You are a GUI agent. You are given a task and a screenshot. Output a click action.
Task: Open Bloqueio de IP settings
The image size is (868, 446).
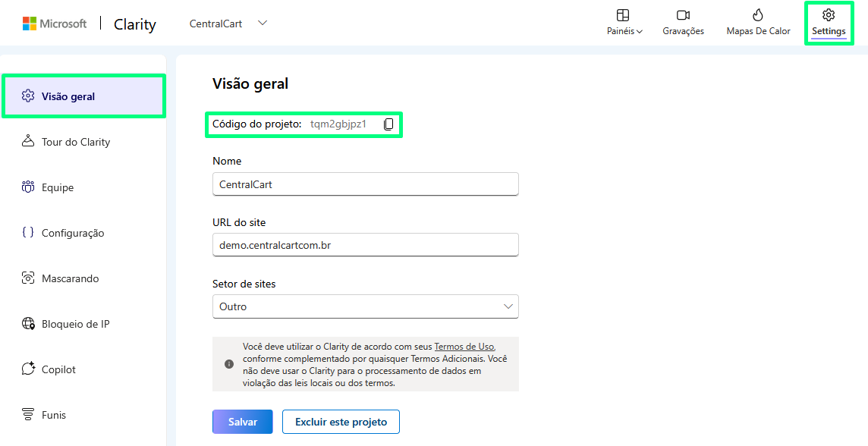(72, 324)
